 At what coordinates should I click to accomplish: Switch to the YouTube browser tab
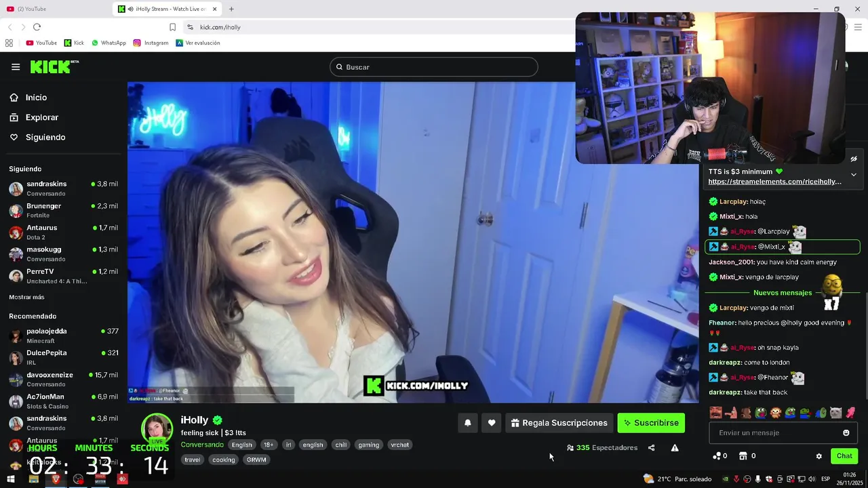pyautogui.click(x=54, y=9)
